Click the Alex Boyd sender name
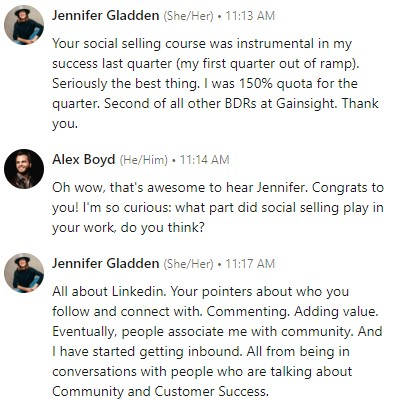 click(84, 160)
